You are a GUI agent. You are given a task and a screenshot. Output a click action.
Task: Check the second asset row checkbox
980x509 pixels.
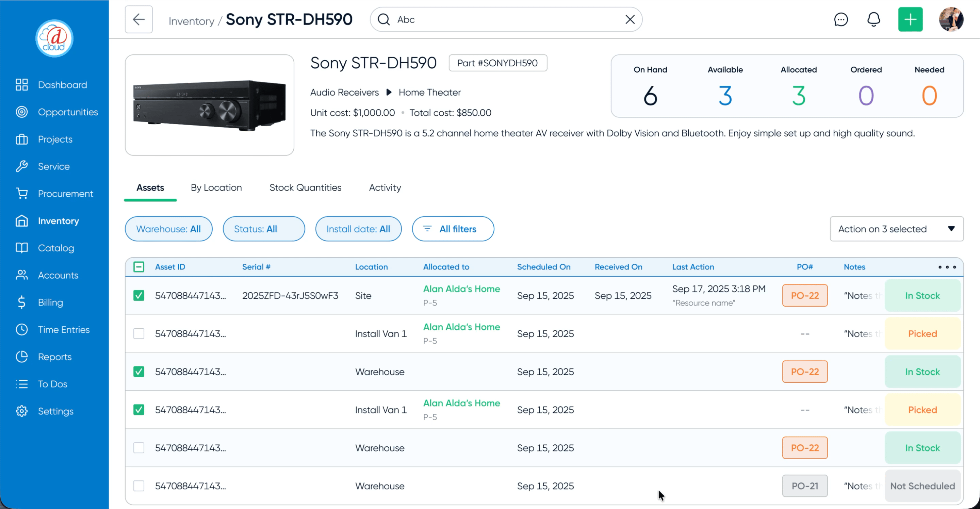point(139,334)
